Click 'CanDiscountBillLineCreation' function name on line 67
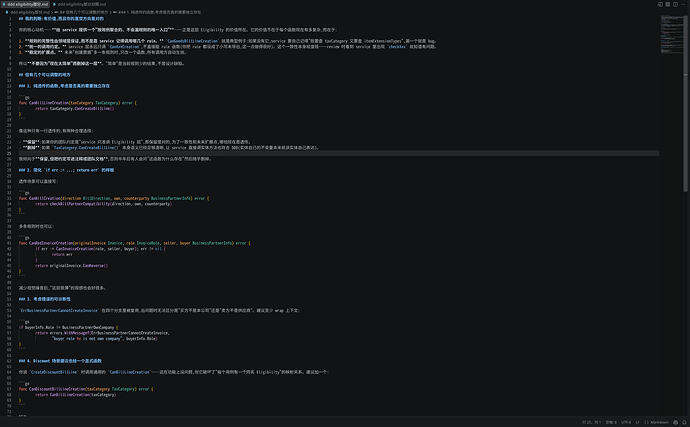 coord(57,389)
